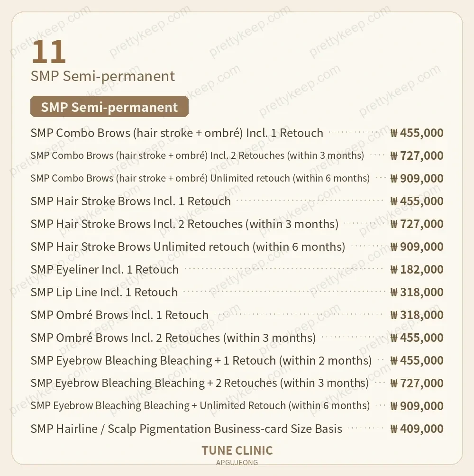The image size is (474, 476).
Task: Choose Ombré Brows Incl. 2 Retouches
Action: pyautogui.click(x=237, y=338)
